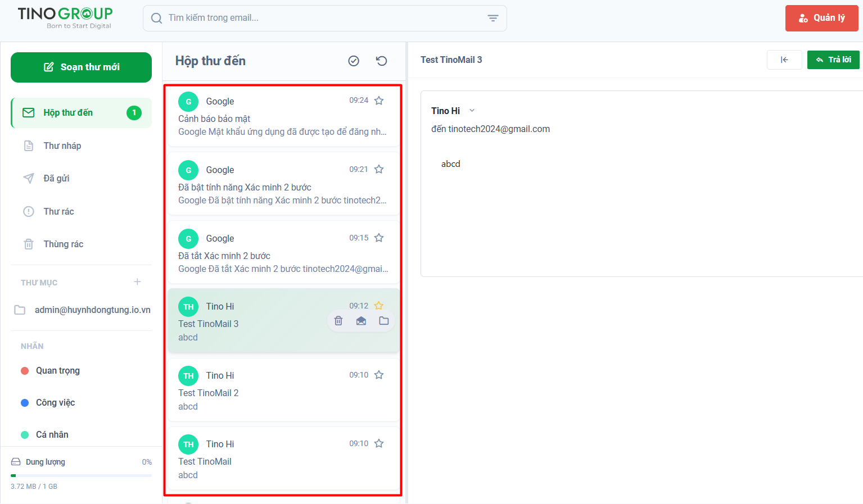Select the Quan trọng label

[x=58, y=371]
